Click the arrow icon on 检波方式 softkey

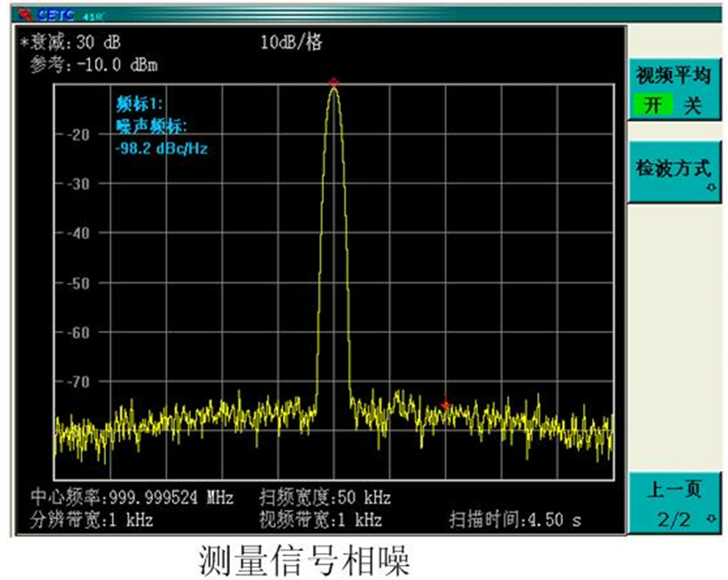[x=712, y=188]
